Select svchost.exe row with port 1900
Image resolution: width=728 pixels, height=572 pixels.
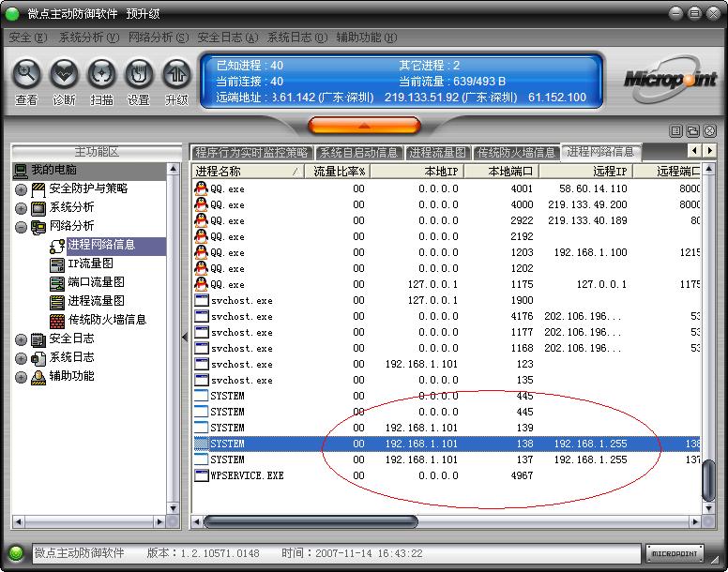tap(447, 300)
